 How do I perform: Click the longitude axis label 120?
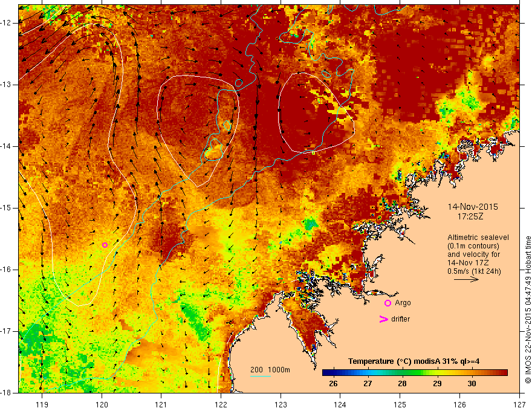pos(102,404)
